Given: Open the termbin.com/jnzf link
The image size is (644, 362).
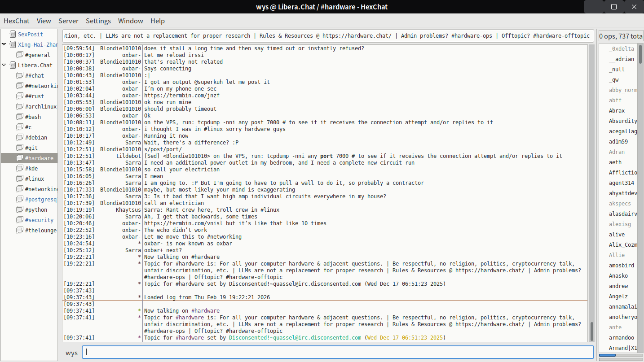Looking at the screenshot, I should [x=181, y=96].
